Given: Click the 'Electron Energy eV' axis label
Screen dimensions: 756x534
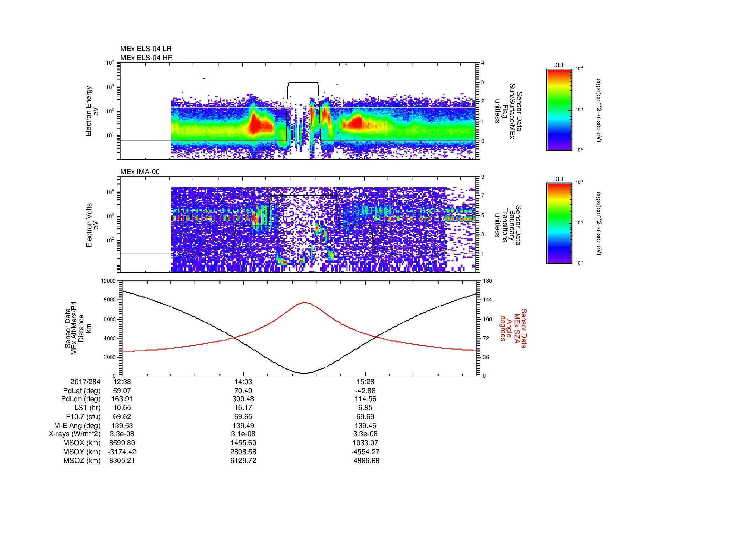Looking at the screenshot, I should coord(92,111).
